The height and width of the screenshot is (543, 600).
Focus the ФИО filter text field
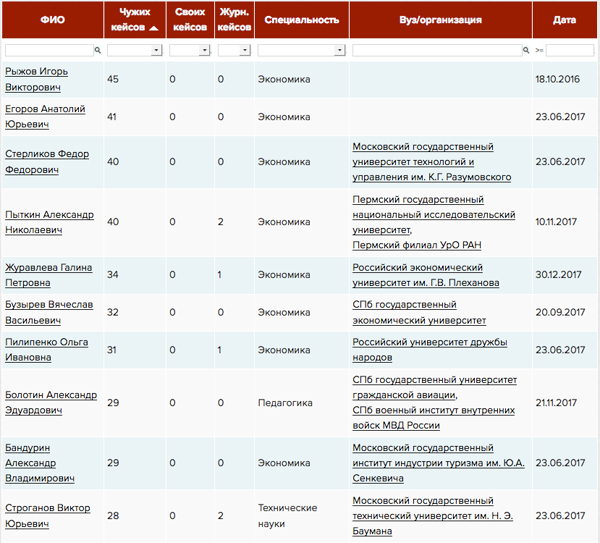click(48, 49)
